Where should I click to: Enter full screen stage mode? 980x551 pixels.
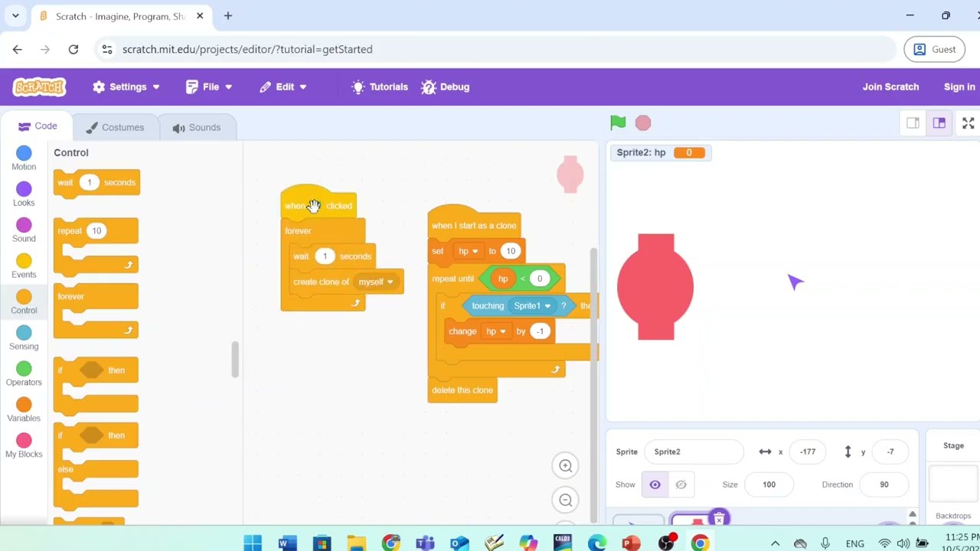point(968,123)
